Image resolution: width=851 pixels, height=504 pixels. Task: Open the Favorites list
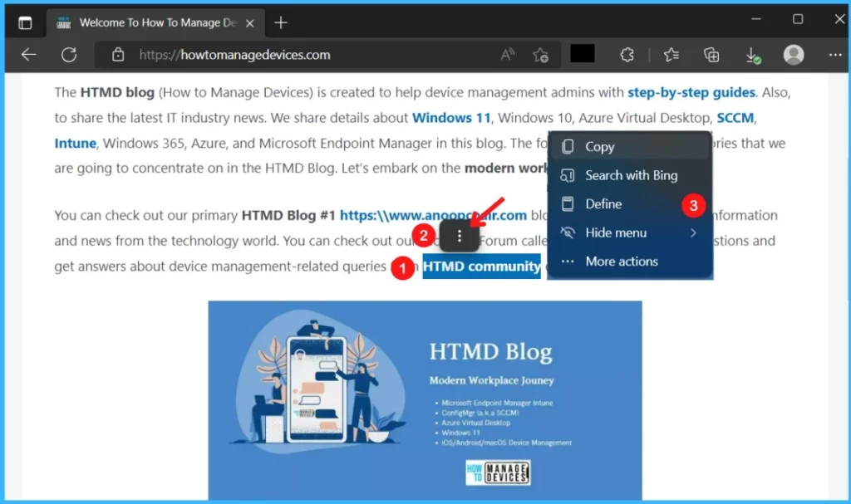click(x=671, y=55)
